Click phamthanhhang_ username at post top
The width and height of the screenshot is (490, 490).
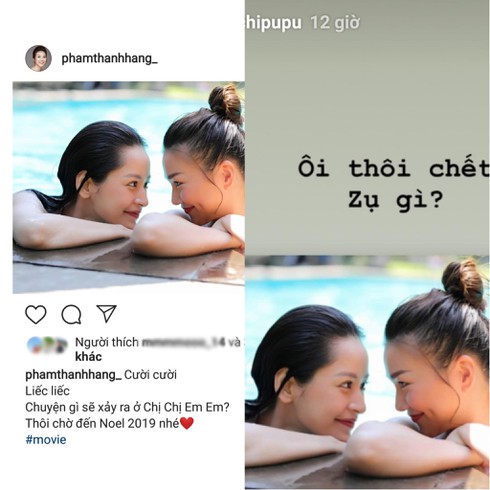[x=109, y=58]
